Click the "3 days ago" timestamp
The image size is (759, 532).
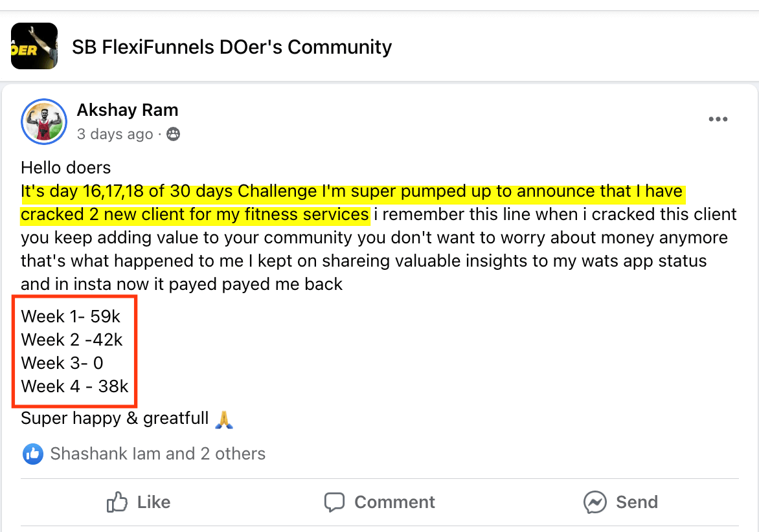[115, 134]
